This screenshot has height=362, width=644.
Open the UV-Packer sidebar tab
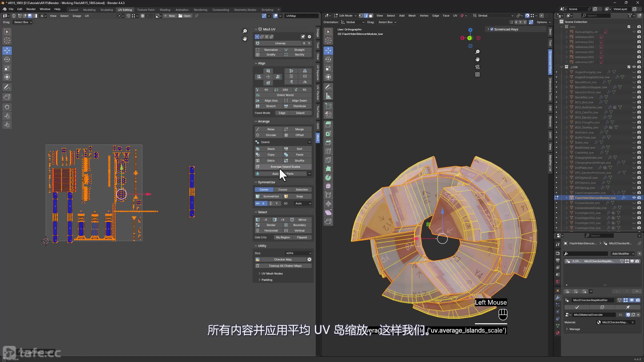[318, 93]
